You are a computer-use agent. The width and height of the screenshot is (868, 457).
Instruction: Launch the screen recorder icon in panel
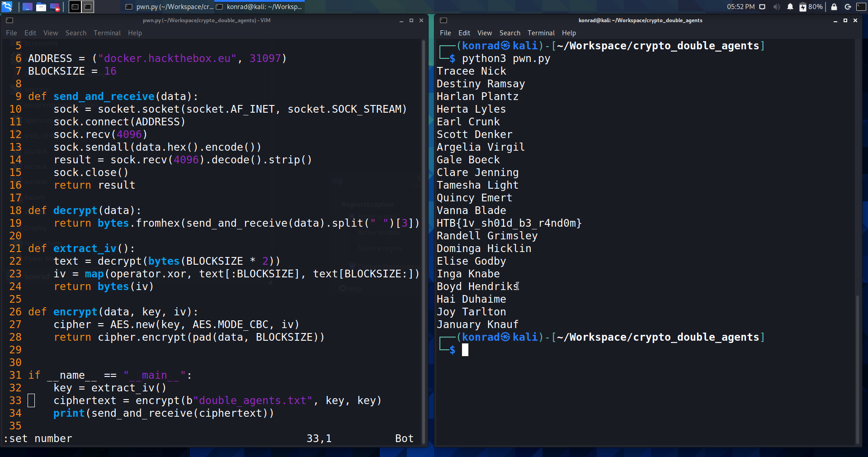(55, 7)
